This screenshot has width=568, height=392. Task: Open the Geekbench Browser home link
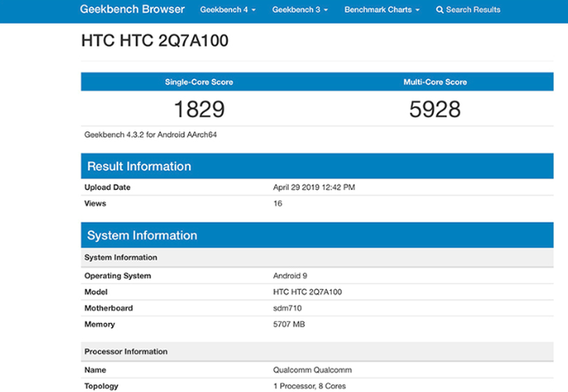[132, 9]
